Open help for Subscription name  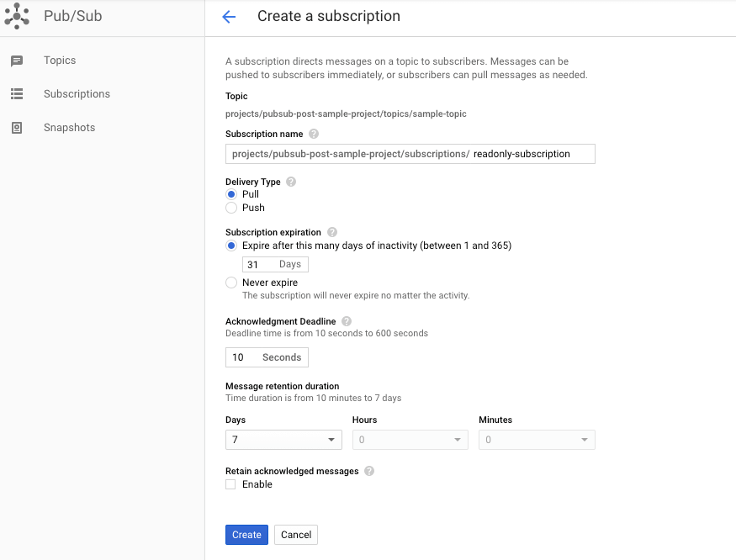tap(314, 135)
